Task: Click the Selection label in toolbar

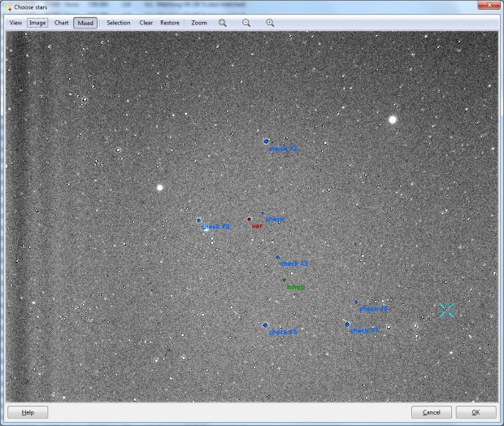Action: coord(119,23)
